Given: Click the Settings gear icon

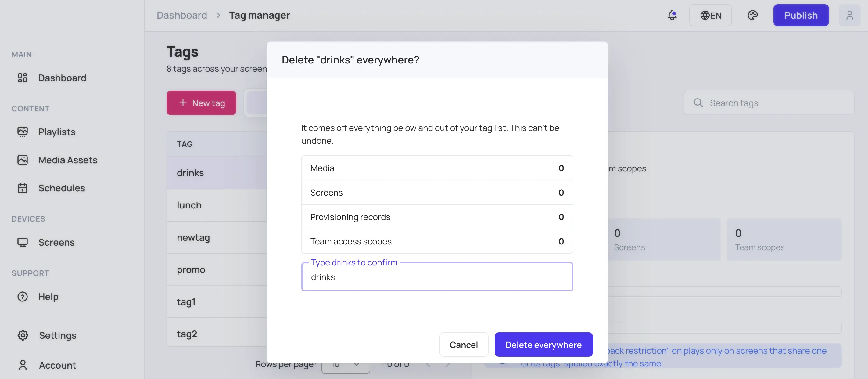Looking at the screenshot, I should tap(23, 335).
